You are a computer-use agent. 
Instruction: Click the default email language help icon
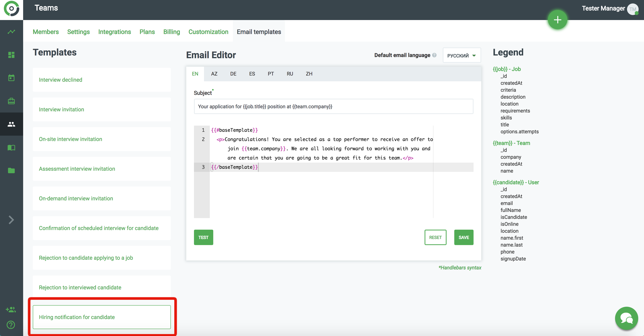(x=434, y=55)
